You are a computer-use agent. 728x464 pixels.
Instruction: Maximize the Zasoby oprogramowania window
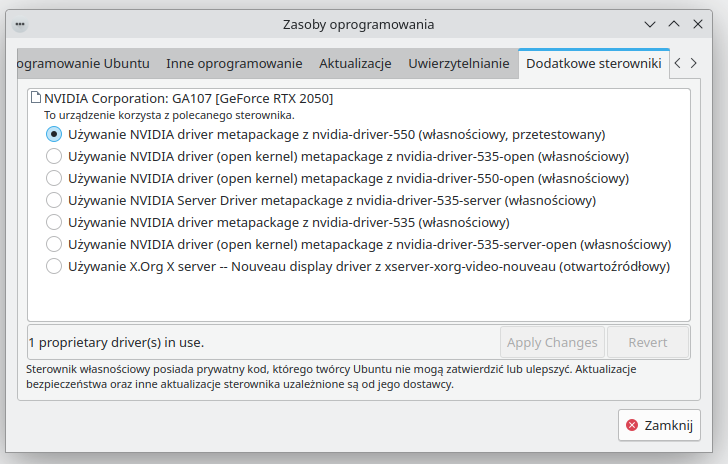[674, 24]
